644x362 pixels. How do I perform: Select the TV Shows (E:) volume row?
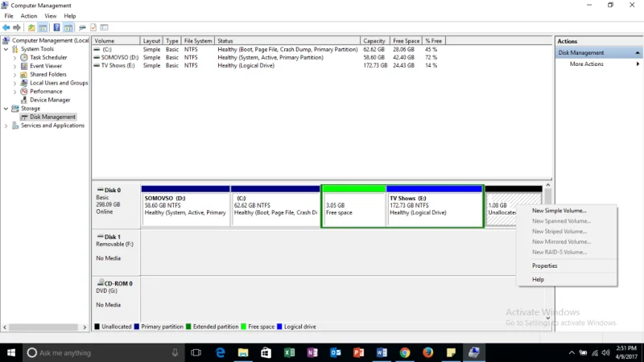[267, 66]
